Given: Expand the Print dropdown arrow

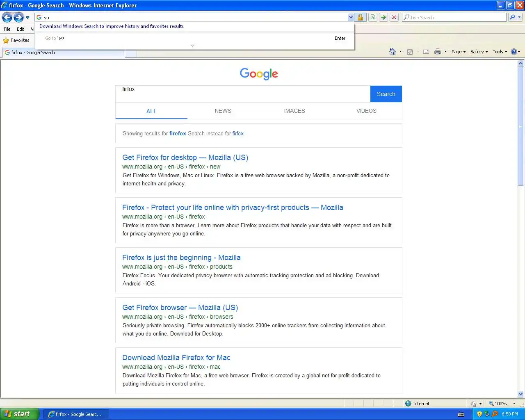Looking at the screenshot, I should pos(445,52).
